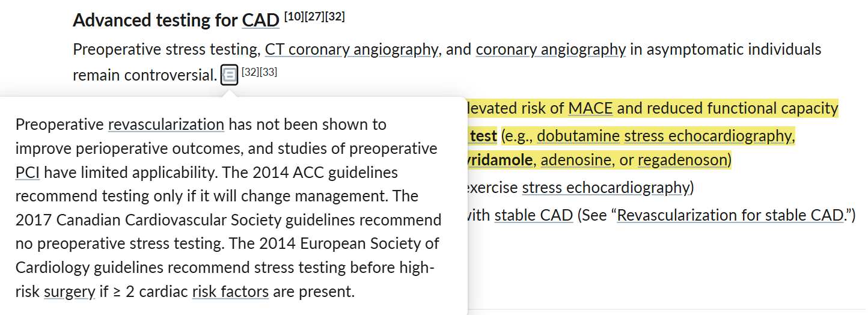Click the note icon after "remain controversial"

(x=229, y=75)
